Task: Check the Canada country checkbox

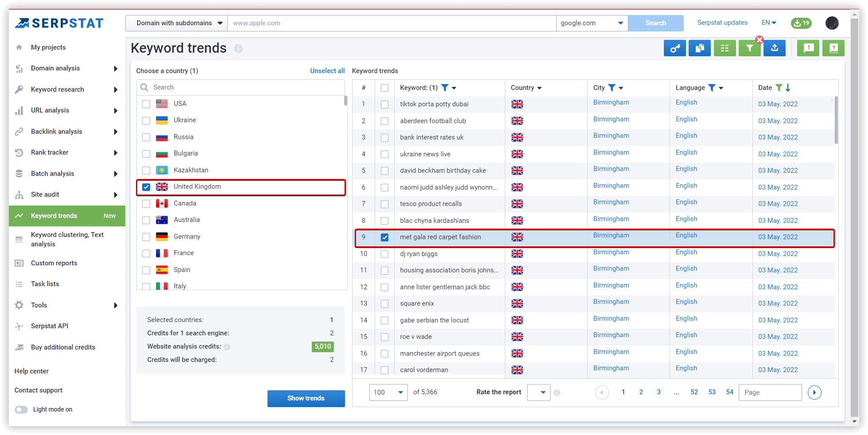Action: (146, 204)
